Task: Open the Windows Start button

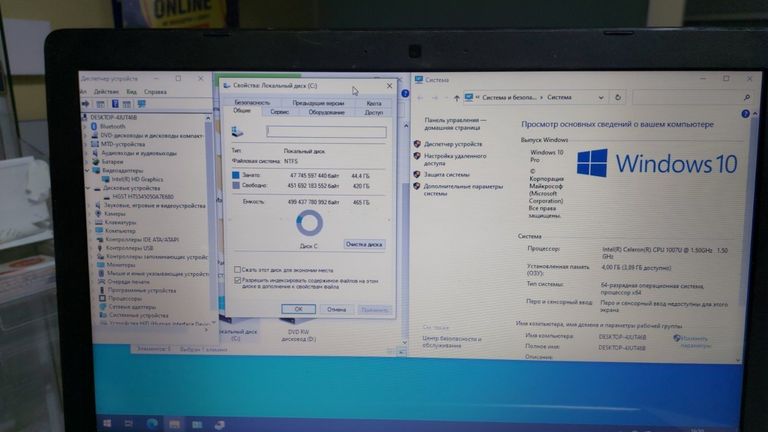Action: [x=107, y=423]
